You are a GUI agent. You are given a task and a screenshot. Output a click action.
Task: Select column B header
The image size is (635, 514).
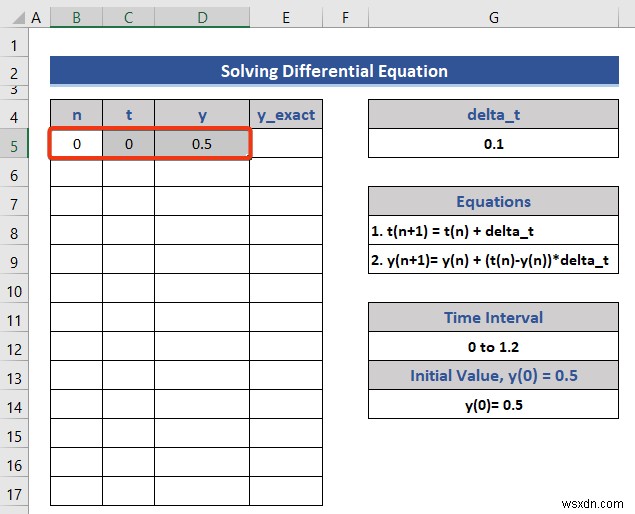pos(76,18)
